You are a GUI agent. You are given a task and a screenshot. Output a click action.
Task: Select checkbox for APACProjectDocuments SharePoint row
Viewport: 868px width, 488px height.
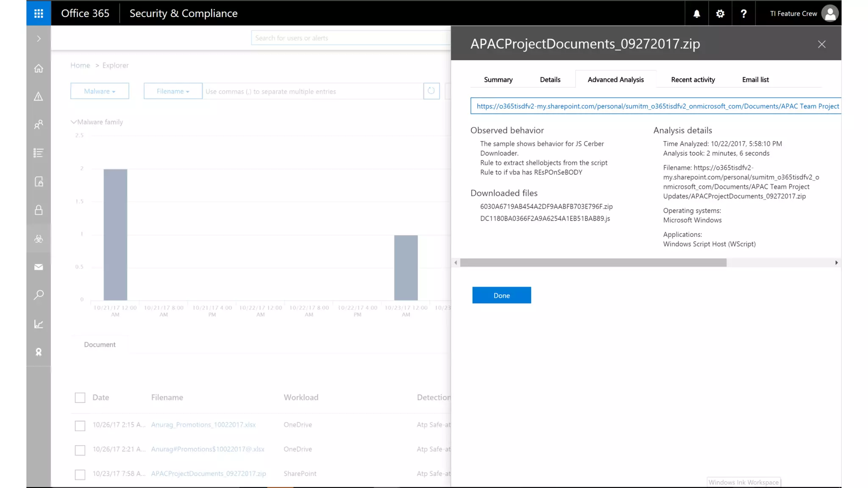point(80,474)
